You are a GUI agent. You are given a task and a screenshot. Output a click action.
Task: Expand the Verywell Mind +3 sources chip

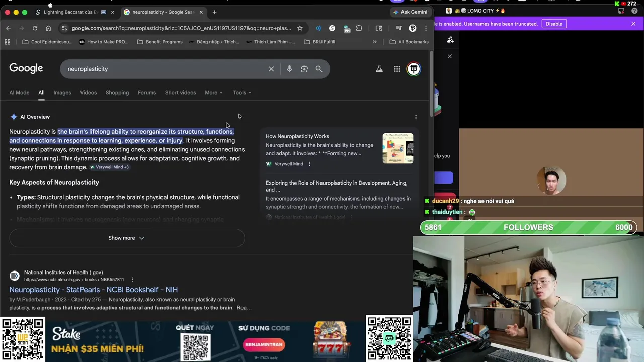point(109,167)
